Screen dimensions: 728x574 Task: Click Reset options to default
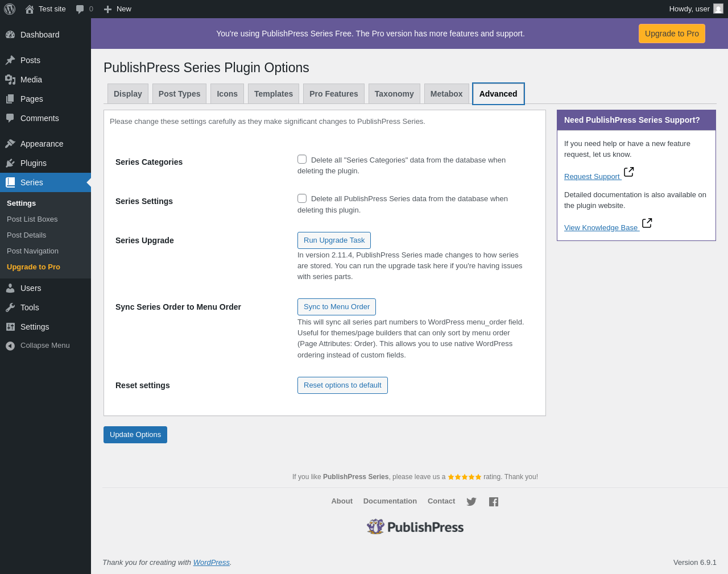342,385
